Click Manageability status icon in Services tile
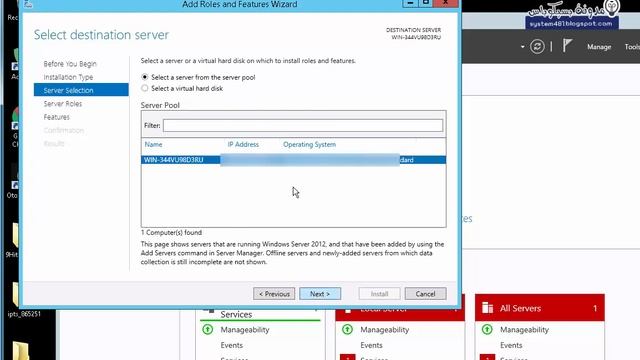 click(x=208, y=329)
